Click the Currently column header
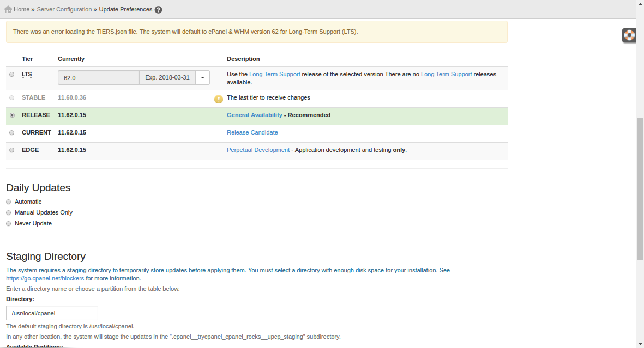Image resolution: width=644 pixels, height=348 pixels. point(71,59)
